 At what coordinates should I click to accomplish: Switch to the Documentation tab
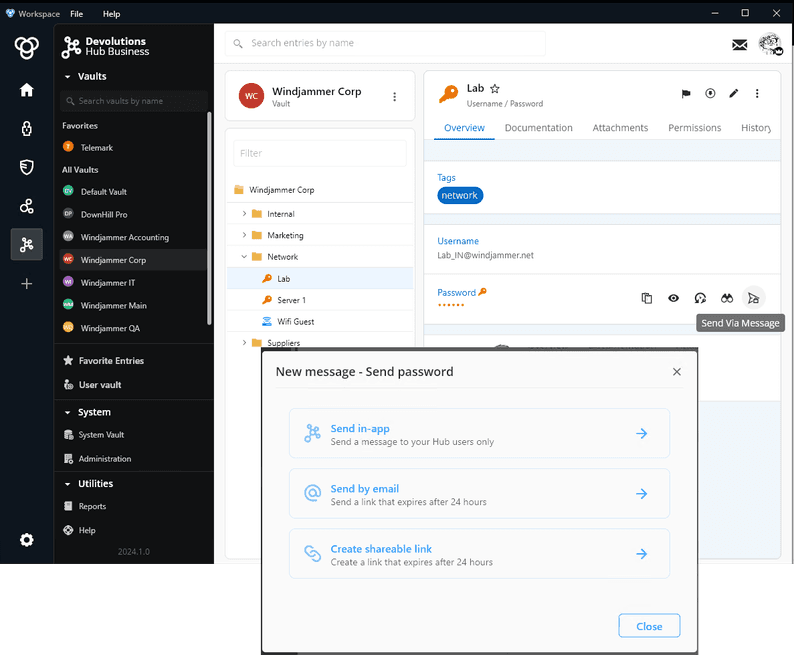538,128
